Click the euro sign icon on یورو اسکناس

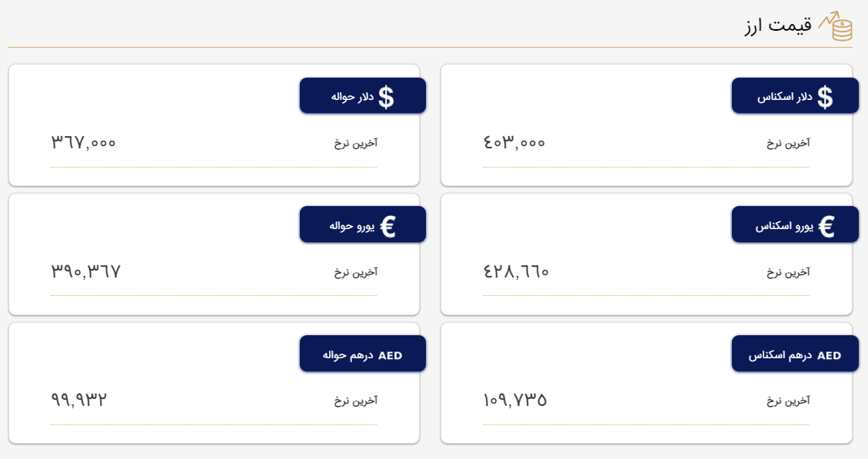click(x=826, y=226)
